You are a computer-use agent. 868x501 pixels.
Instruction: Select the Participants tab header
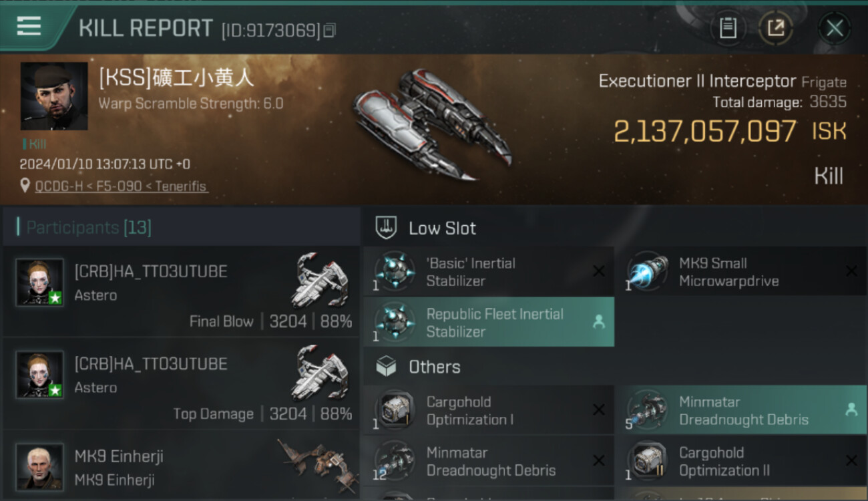[x=89, y=228]
